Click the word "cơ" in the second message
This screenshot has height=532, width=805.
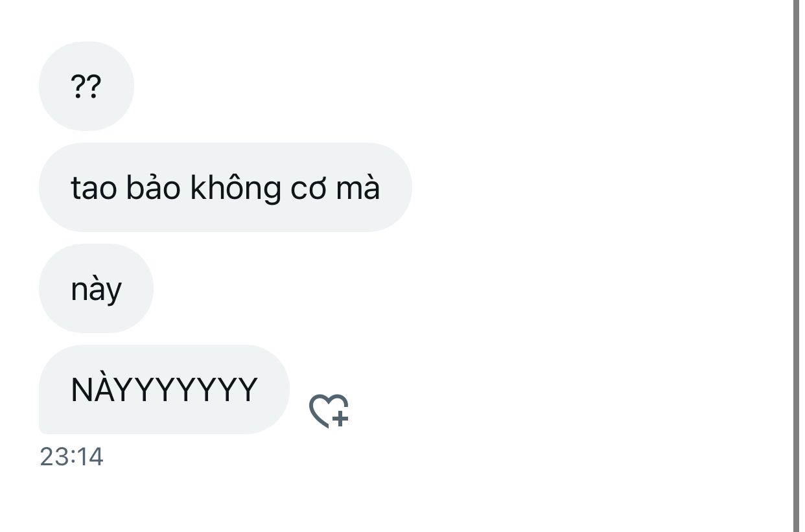309,189
